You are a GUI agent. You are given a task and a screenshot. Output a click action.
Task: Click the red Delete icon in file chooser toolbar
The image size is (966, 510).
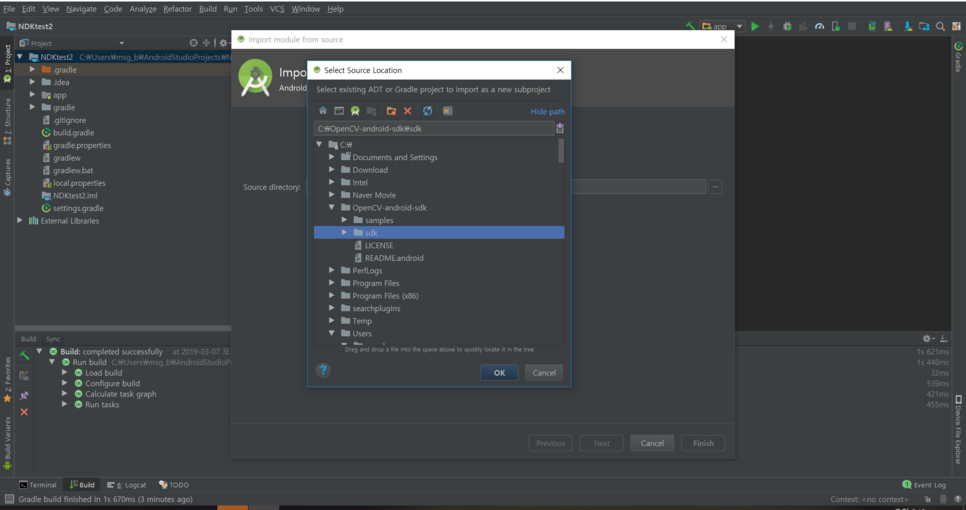[407, 111]
